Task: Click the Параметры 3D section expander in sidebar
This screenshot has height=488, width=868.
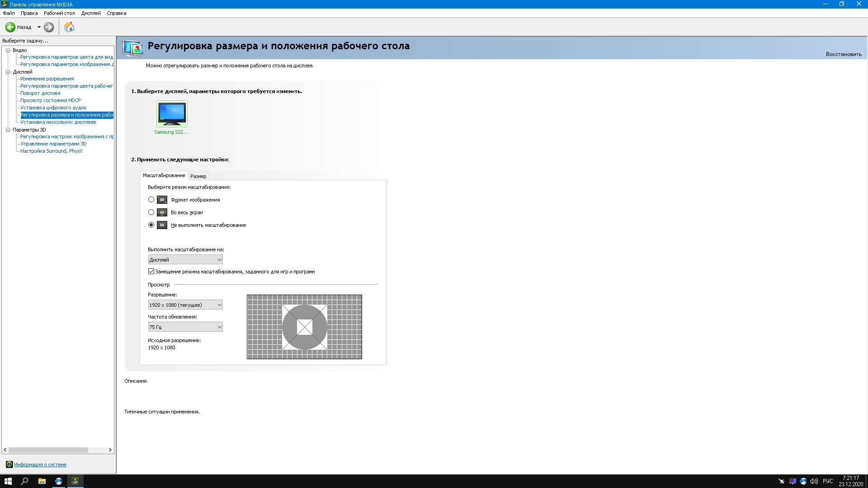Action: 8,129
